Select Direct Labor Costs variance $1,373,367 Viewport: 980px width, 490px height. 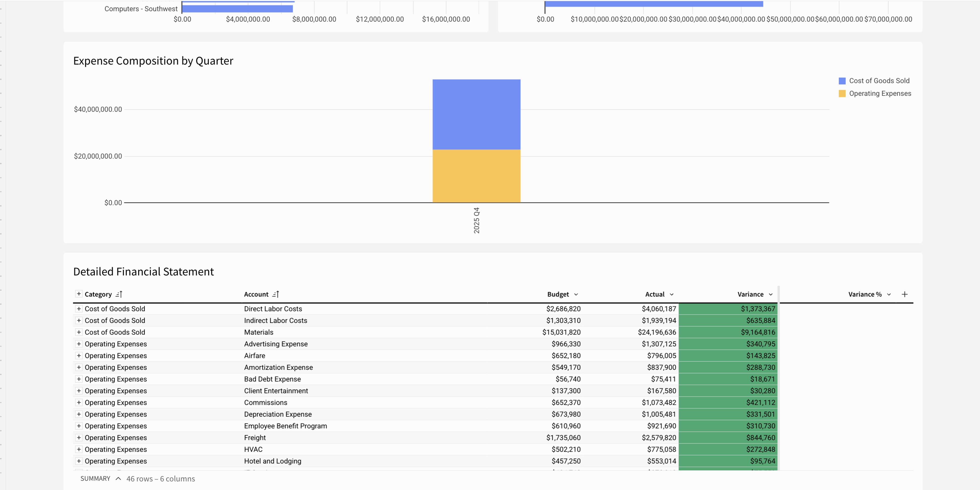pos(728,309)
